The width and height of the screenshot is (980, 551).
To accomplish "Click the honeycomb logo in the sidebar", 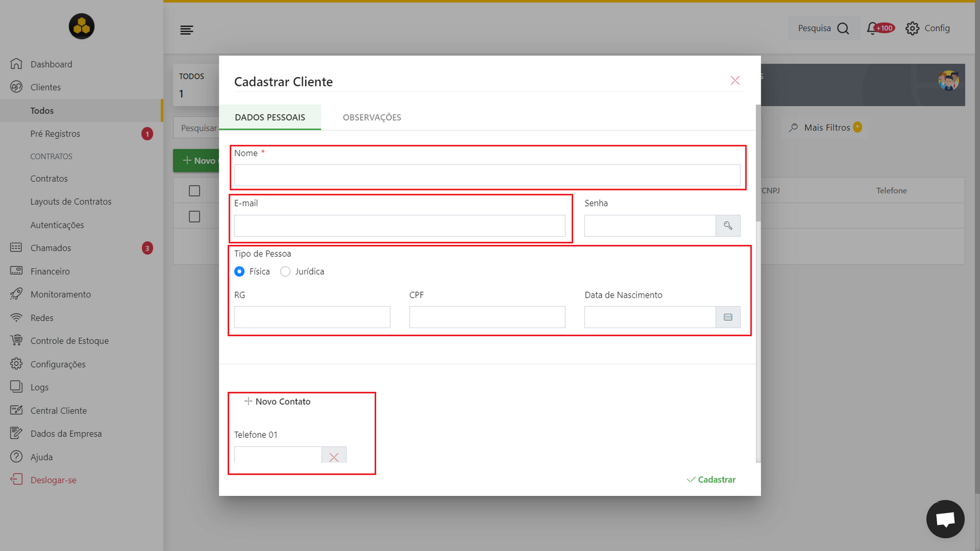I will coord(81,26).
